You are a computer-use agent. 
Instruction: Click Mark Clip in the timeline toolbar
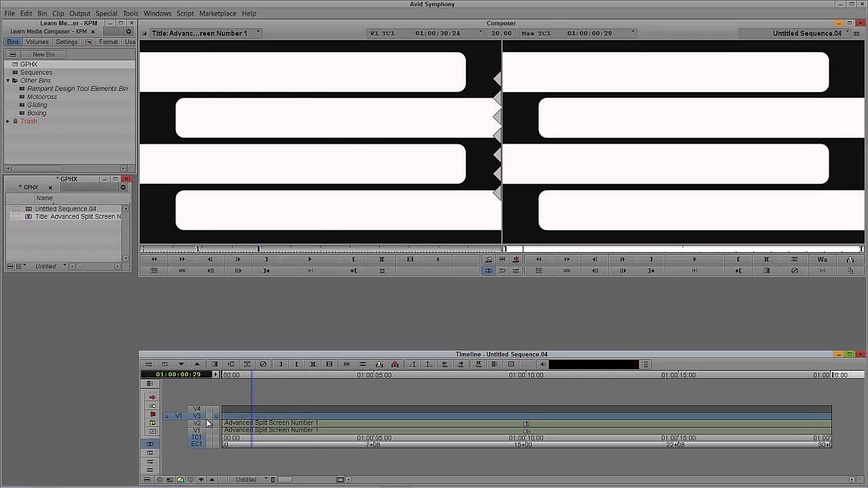point(313,364)
